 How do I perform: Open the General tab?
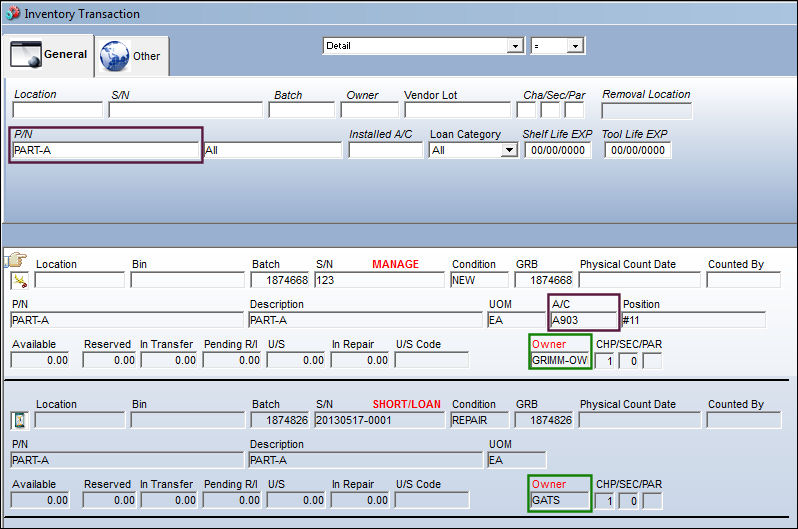48,55
